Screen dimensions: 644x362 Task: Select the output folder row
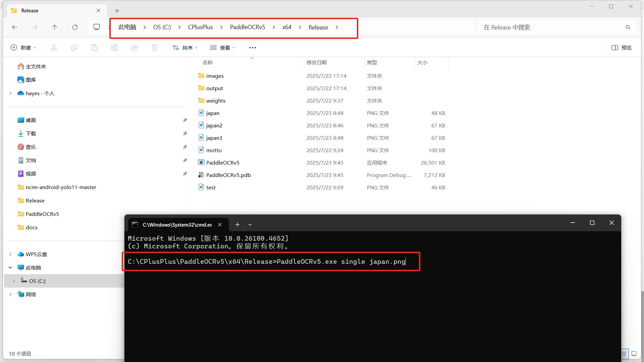coord(322,88)
